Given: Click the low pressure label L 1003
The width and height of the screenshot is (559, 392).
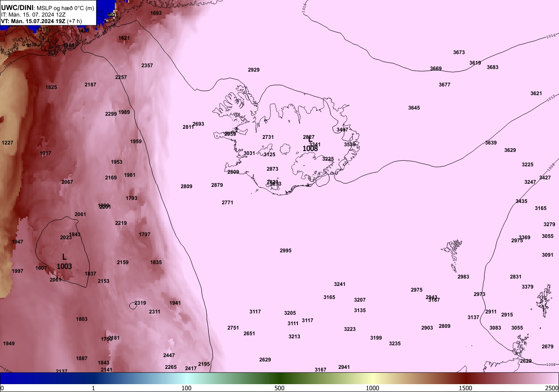Looking at the screenshot, I should [64, 261].
